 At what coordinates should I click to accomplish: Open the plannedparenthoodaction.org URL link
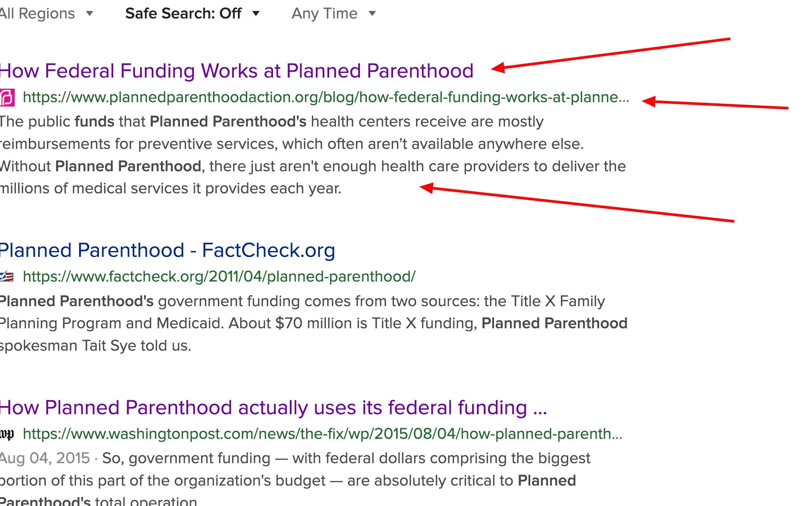coord(326,97)
